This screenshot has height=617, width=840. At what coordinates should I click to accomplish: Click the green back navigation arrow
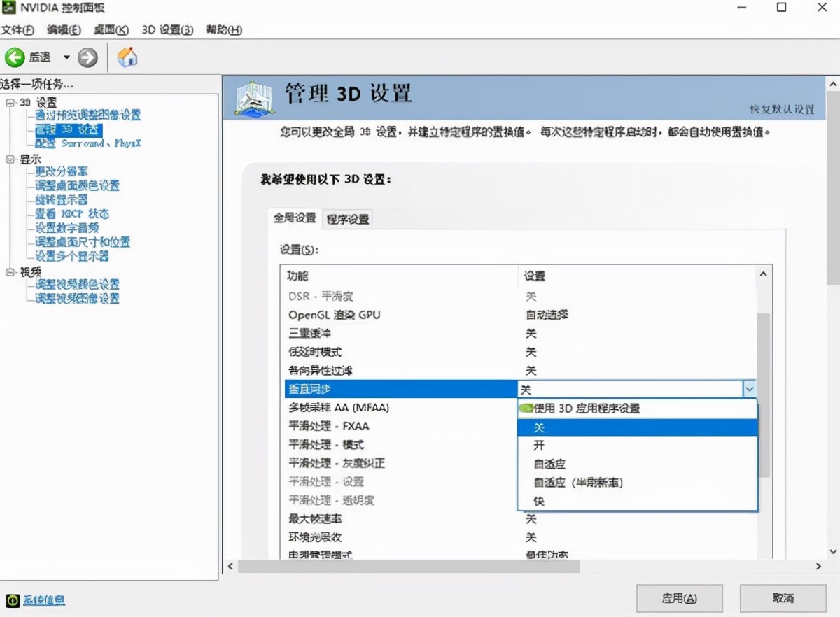[13, 57]
